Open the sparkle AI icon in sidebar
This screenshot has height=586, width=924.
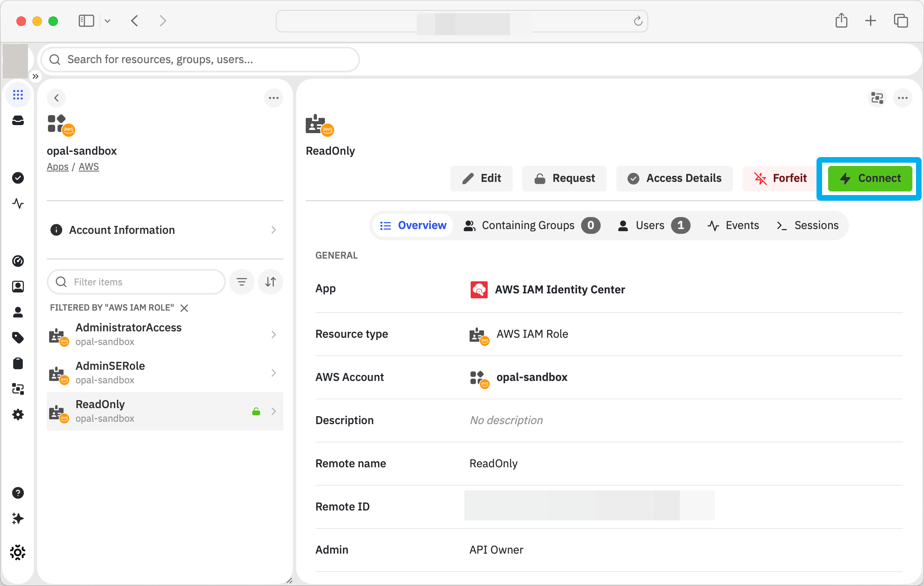pyautogui.click(x=18, y=518)
